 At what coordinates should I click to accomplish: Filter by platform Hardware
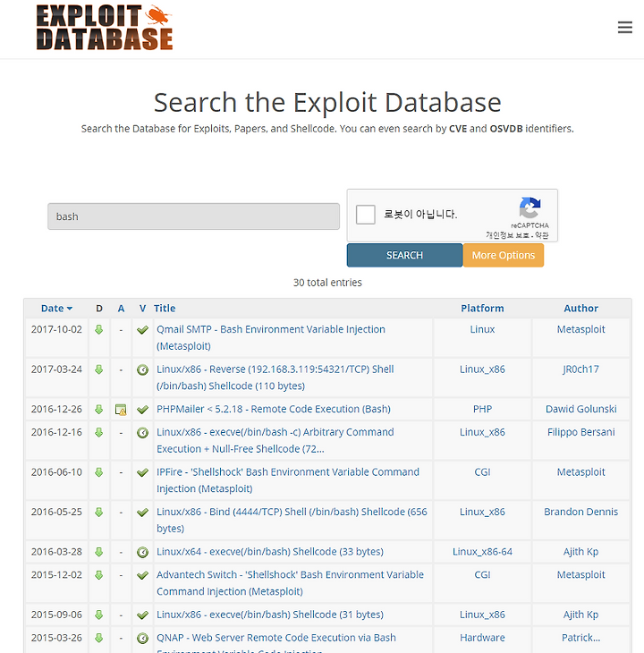tap(482, 638)
